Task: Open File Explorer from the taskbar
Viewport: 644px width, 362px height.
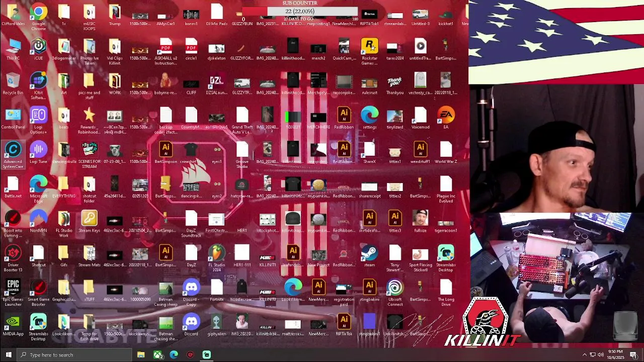Action: tap(141, 355)
